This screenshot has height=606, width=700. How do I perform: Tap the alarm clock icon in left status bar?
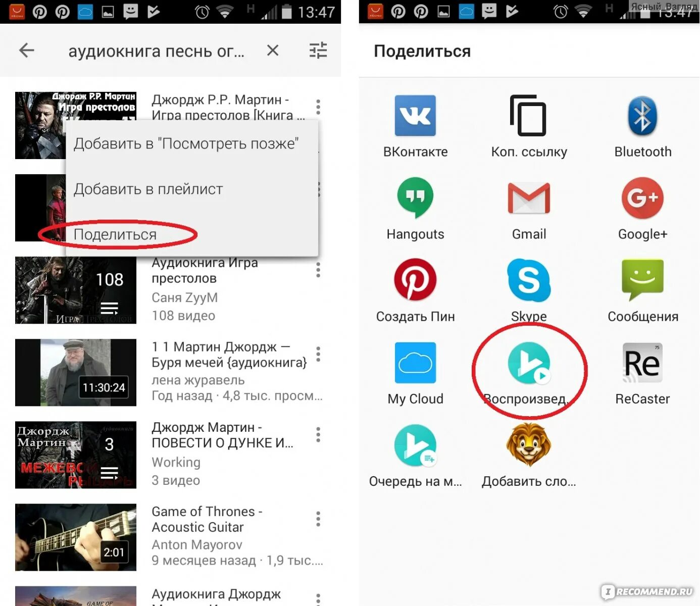tap(202, 12)
